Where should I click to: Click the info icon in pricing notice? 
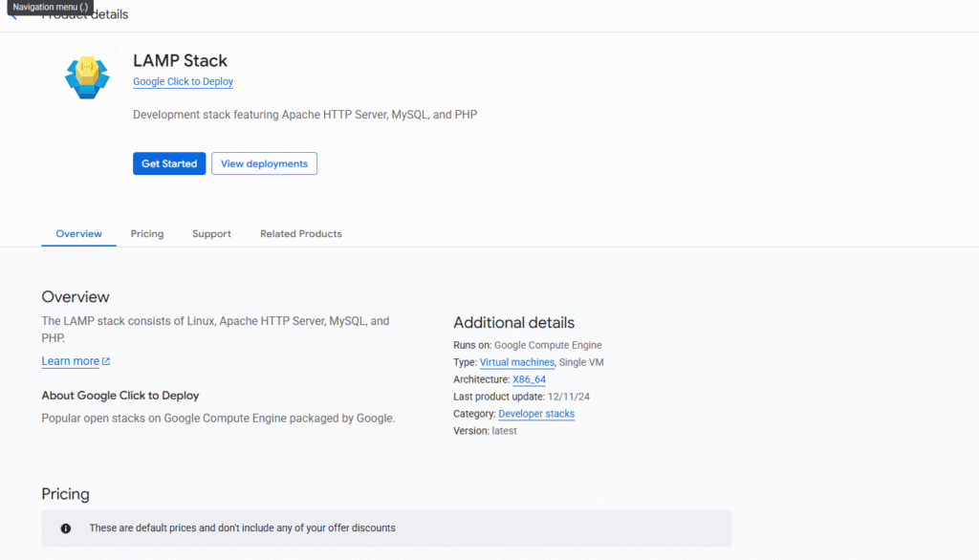tap(66, 528)
